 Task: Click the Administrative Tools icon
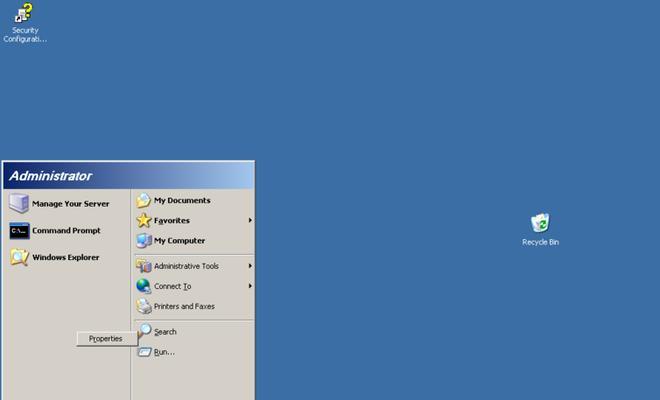pos(144,266)
